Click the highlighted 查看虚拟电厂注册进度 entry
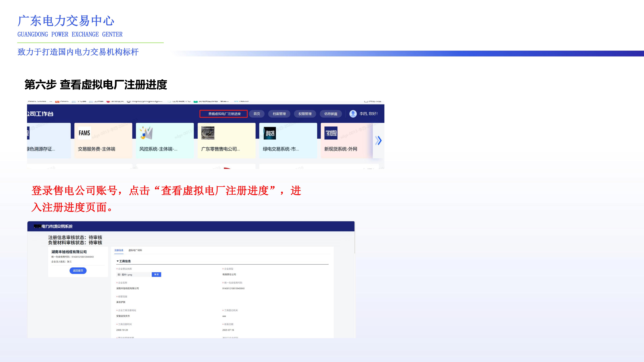Image resolution: width=644 pixels, height=362 pixels. click(224, 114)
